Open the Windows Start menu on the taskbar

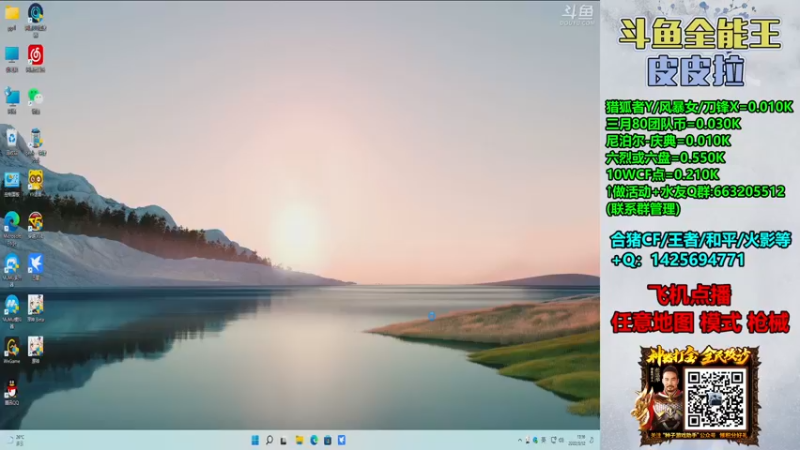(x=255, y=440)
